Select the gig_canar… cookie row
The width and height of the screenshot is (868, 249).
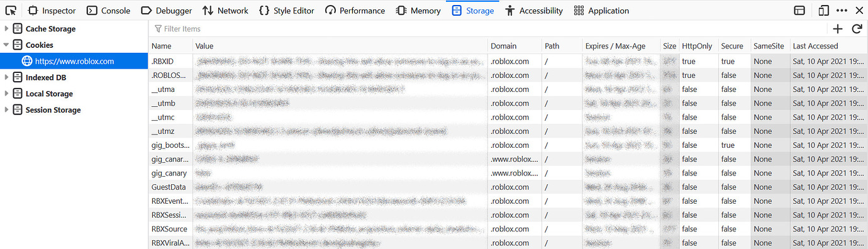[x=508, y=159]
